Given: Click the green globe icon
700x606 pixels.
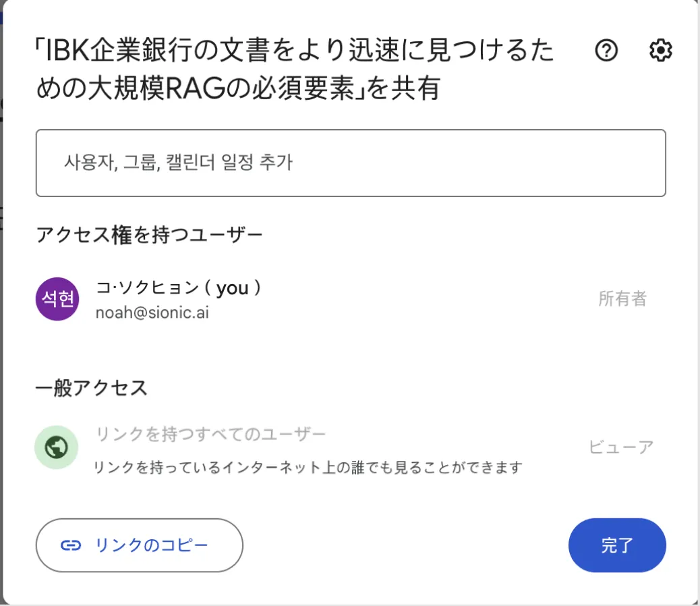Looking at the screenshot, I should pyautogui.click(x=57, y=447).
